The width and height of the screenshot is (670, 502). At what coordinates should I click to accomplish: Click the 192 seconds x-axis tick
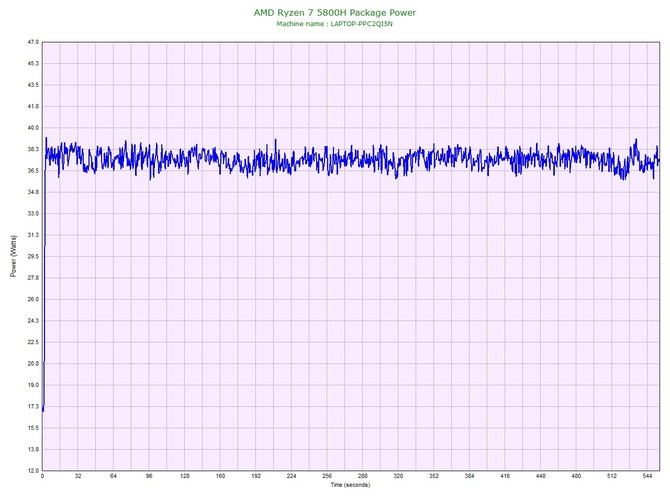(256, 476)
